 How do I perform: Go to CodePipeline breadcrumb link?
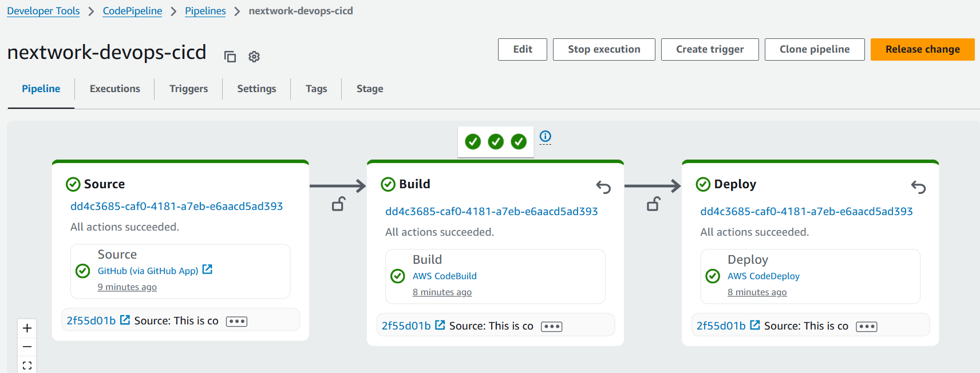132,11
